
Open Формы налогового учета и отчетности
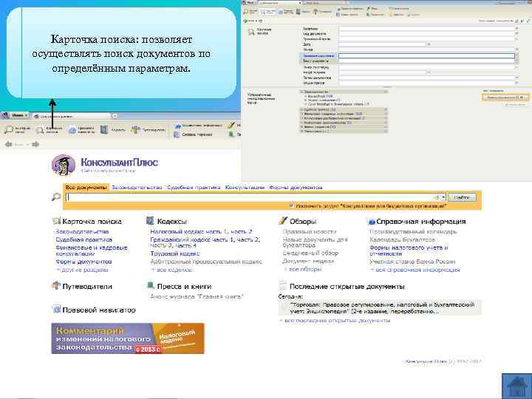pos(409,250)
